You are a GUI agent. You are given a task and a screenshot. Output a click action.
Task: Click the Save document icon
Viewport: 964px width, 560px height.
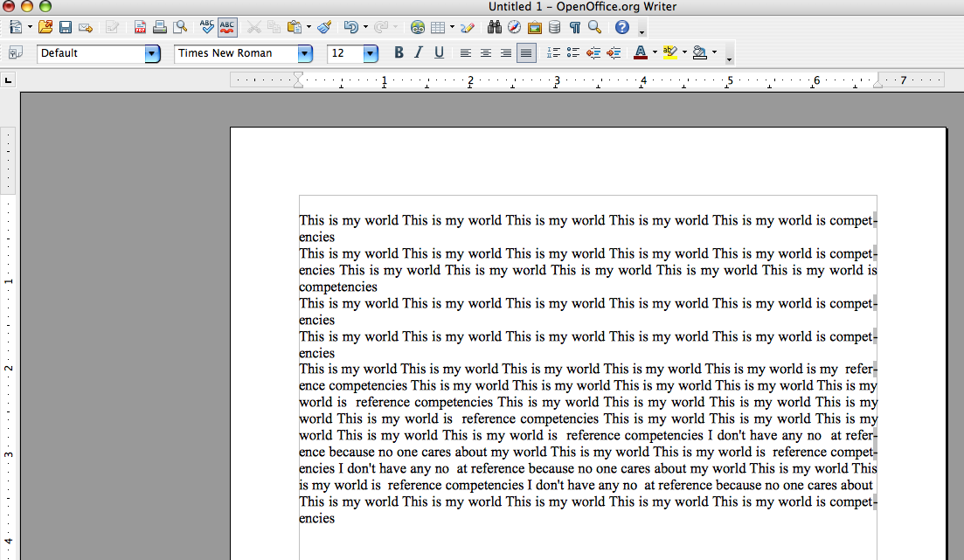pyautogui.click(x=66, y=27)
